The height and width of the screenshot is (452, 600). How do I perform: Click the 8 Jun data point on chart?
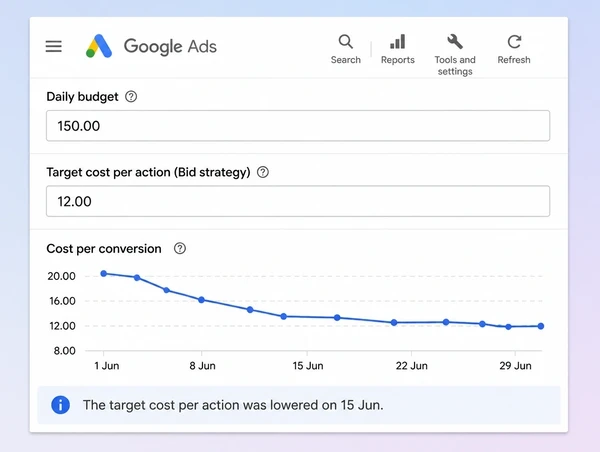coord(202,300)
